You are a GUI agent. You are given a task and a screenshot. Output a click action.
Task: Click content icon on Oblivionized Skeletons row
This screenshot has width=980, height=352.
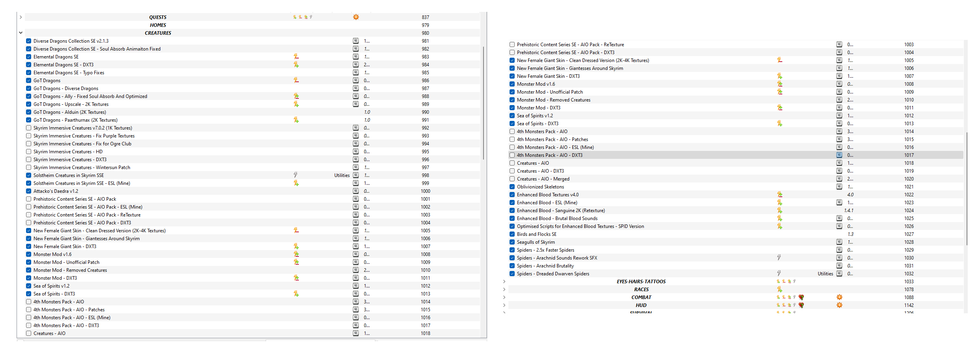coord(839,186)
